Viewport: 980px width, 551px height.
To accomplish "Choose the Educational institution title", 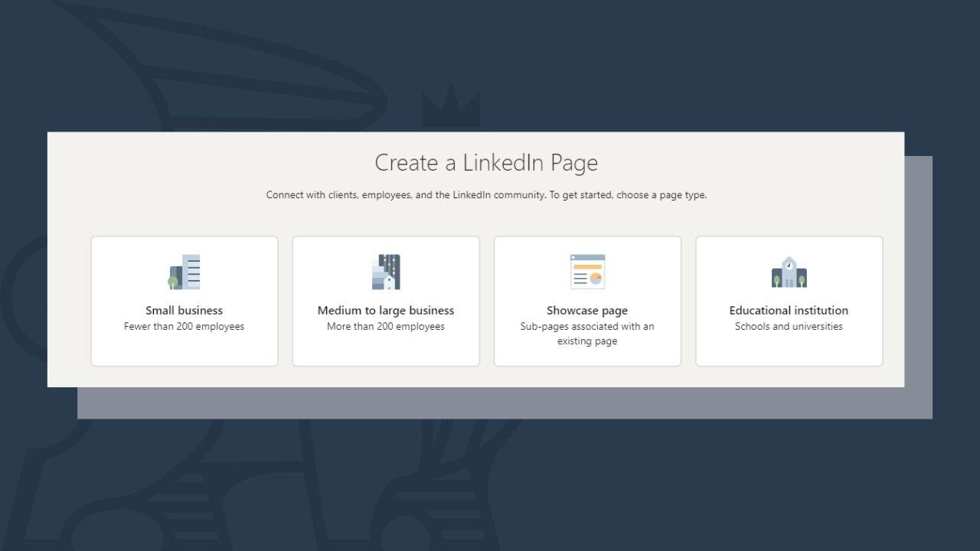I will (789, 310).
